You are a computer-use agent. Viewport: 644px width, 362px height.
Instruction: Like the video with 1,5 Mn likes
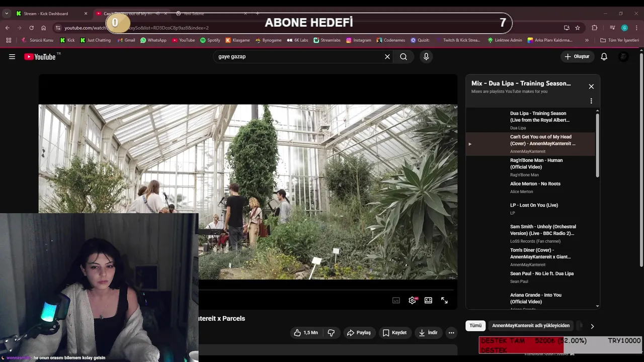tap(306, 333)
